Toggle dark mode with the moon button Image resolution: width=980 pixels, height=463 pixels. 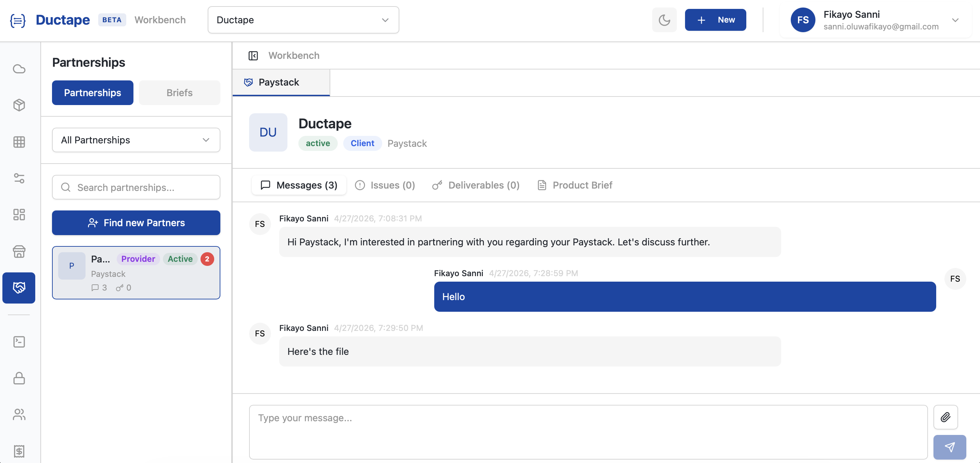pos(664,20)
